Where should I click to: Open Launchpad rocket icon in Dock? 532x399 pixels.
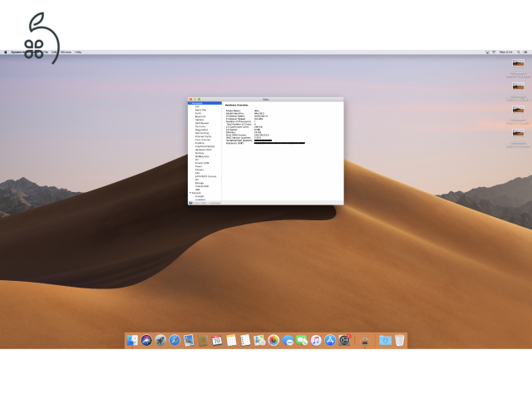point(160,340)
